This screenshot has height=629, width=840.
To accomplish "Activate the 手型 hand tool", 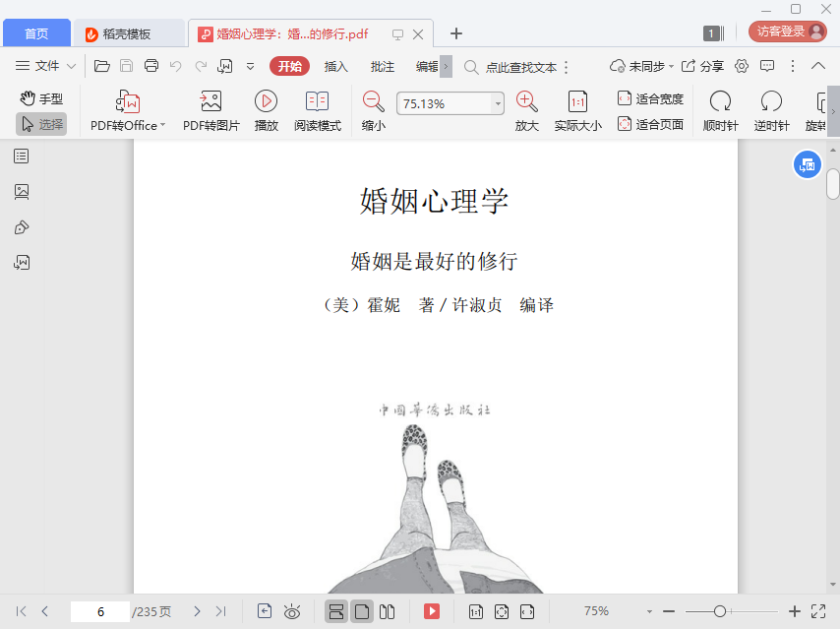I will point(41,98).
